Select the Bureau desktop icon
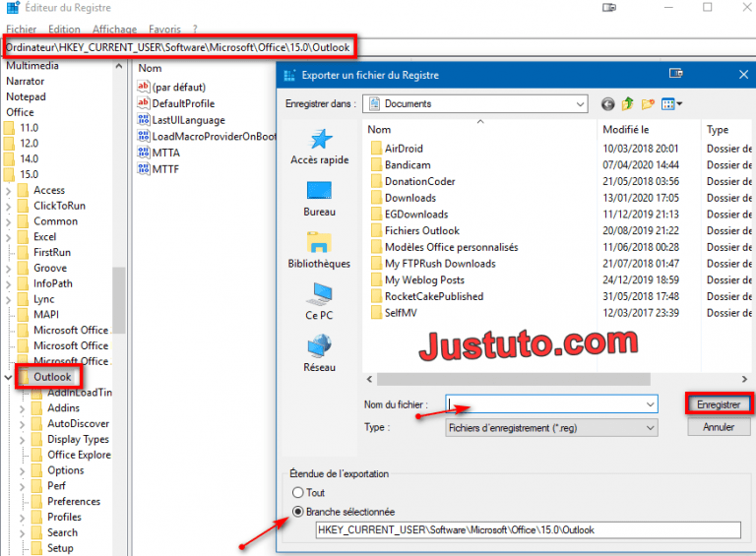Viewport: 756px width, 556px height. click(319, 198)
